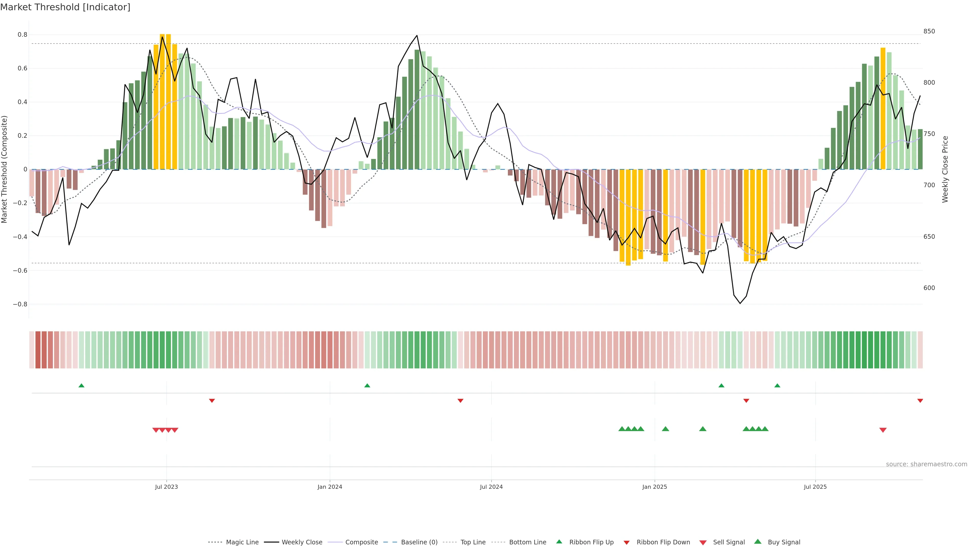Click the Weekly Close Price axis title
Screen dimensions: 980x551
click(945, 169)
